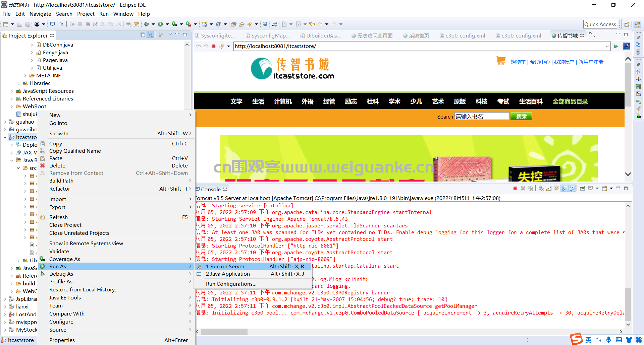
Task: Click the 新用户注册 link
Action: coord(591,62)
